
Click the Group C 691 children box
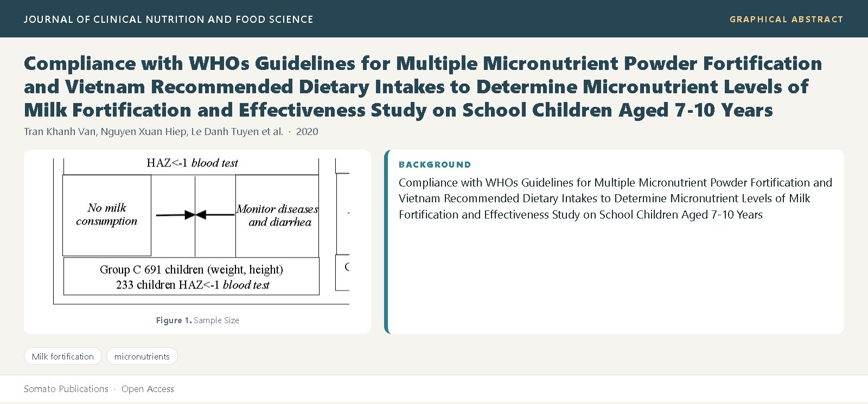[192, 277]
